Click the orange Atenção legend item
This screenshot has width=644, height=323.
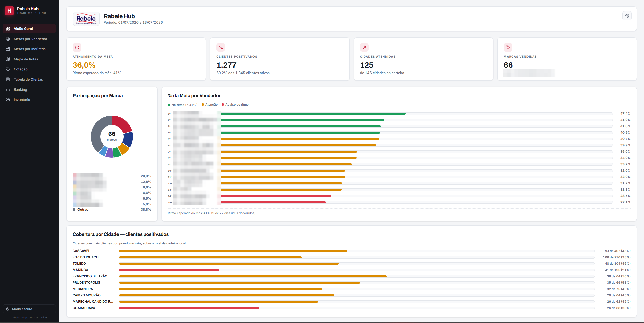point(210,105)
